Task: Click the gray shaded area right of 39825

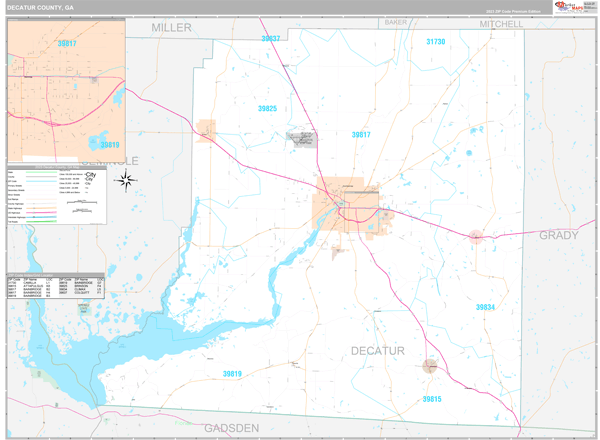Action: coord(301,138)
